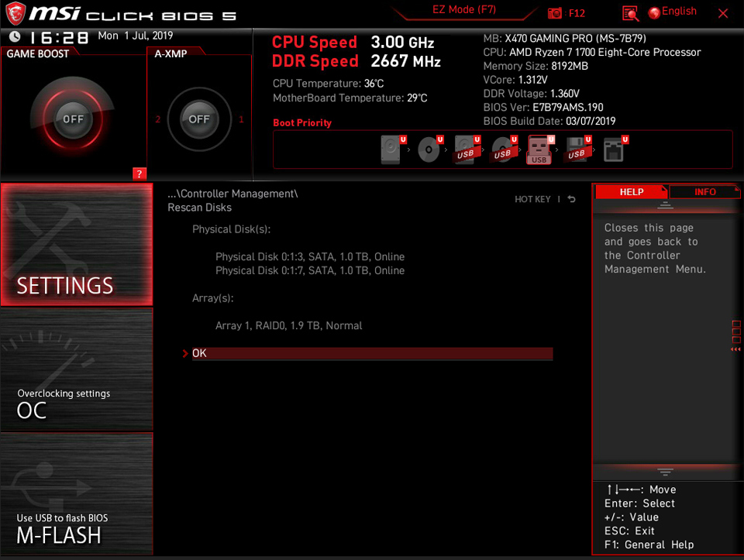
Task: Click the date Mon 1 Jul, 2019
Action: (x=135, y=36)
